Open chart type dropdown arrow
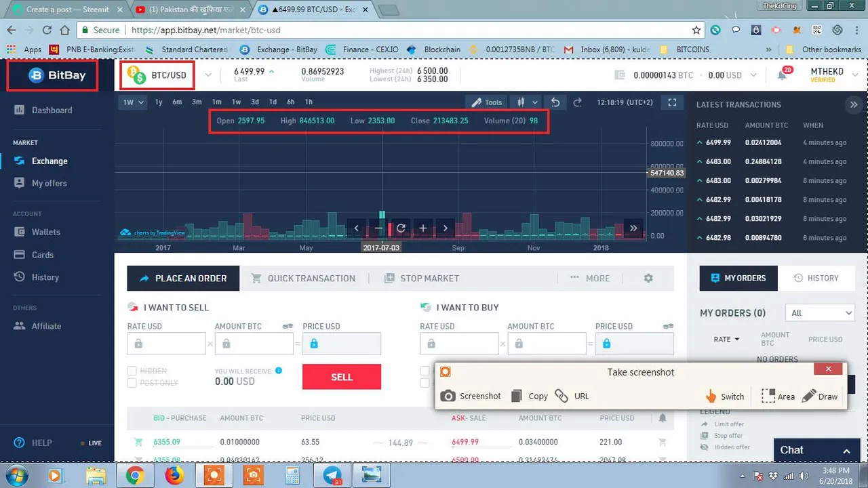This screenshot has height=488, width=868. pos(535,102)
